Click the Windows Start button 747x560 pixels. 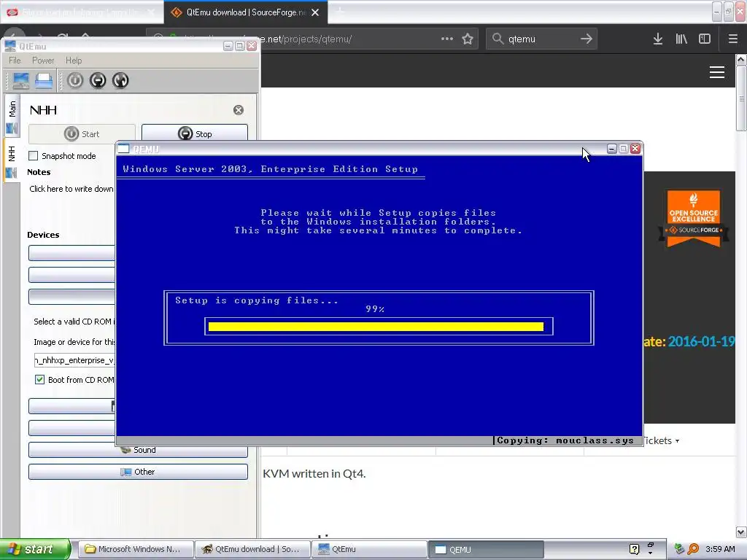point(35,549)
